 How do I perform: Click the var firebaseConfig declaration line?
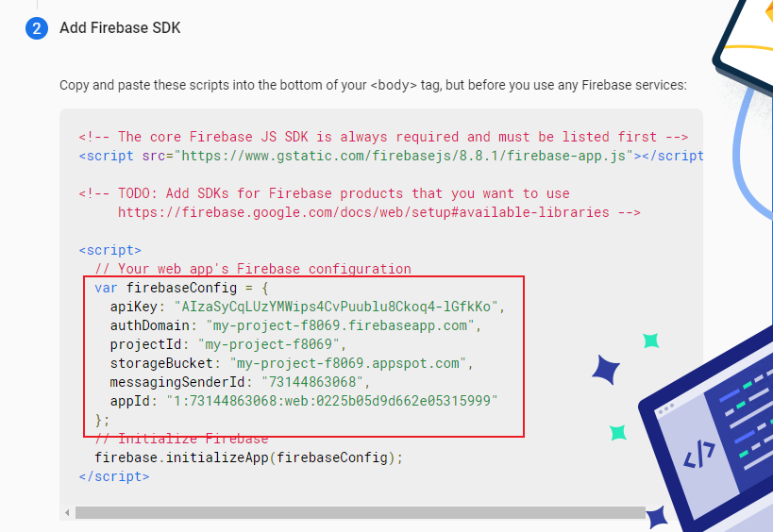point(181,288)
